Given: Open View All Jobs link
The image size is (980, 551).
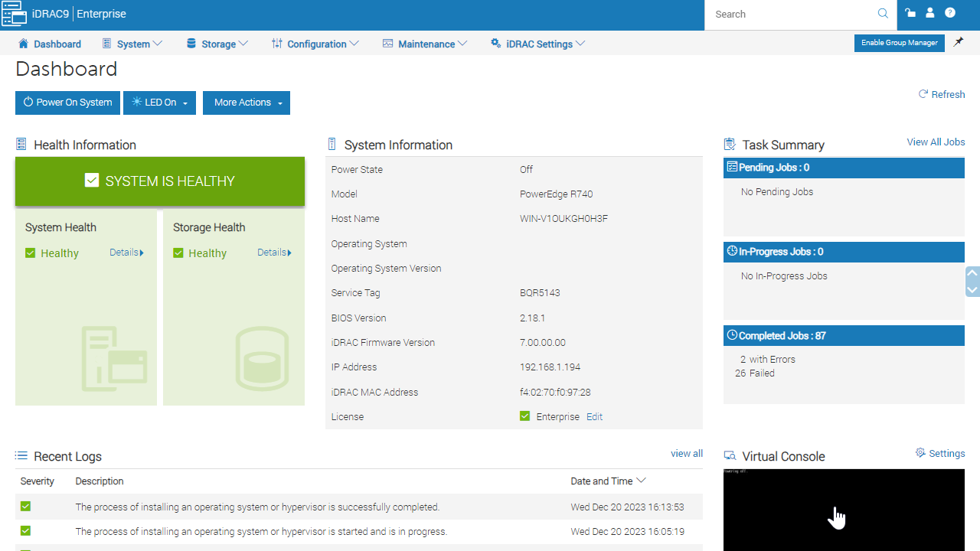Looking at the screenshot, I should tap(936, 142).
